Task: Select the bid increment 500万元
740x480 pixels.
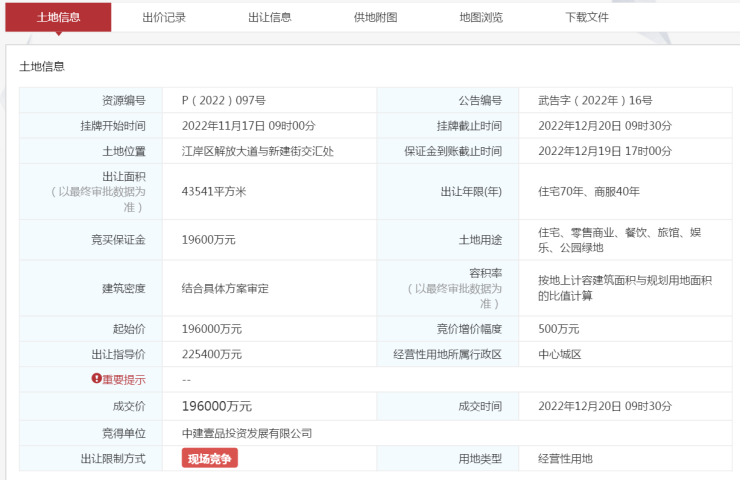Action: 558,329
